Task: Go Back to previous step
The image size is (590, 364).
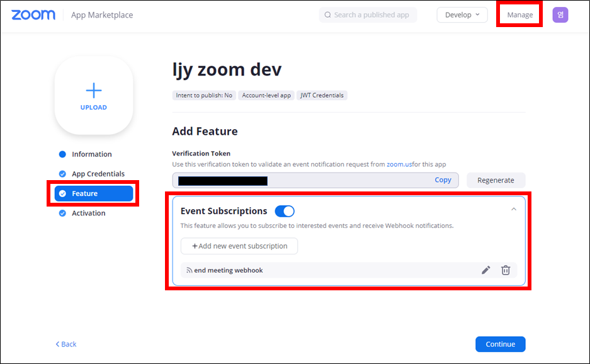Action: 66,344
